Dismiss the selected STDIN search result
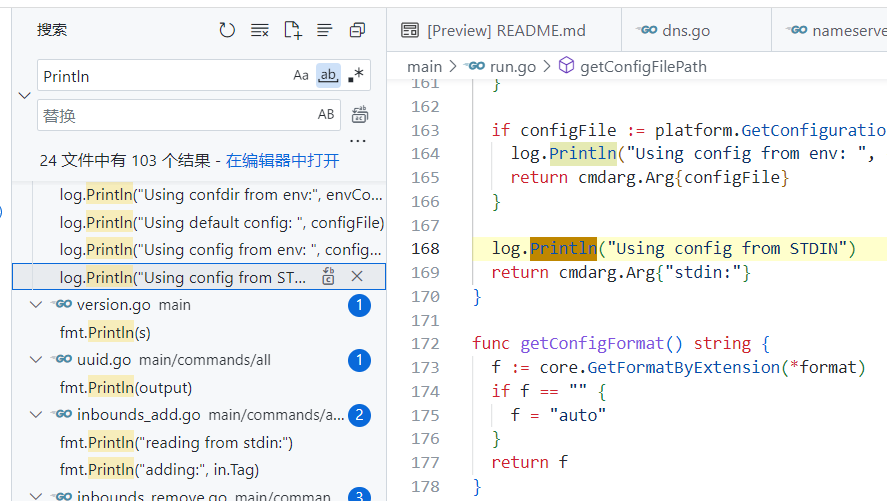 point(357,277)
